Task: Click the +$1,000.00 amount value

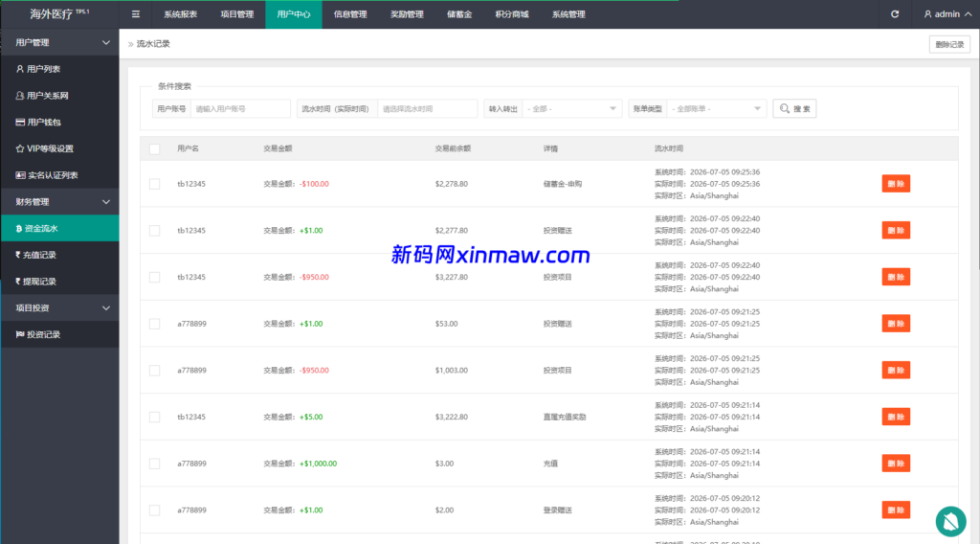Action: 318,464
